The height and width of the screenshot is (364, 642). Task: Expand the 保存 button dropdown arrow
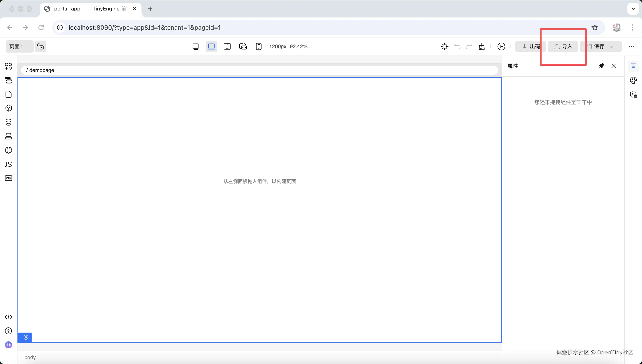(611, 47)
